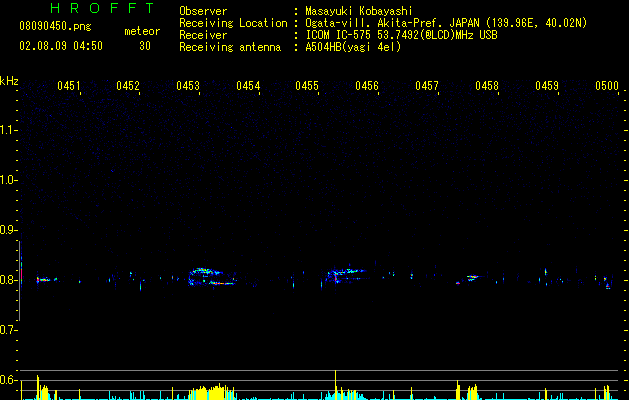This screenshot has width=629, height=400.
Task: Click the 'meteor' count label
Action: [142, 31]
